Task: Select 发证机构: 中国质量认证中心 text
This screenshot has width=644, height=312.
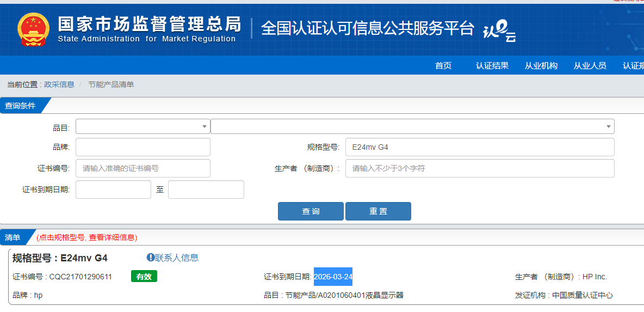Action: (x=564, y=295)
